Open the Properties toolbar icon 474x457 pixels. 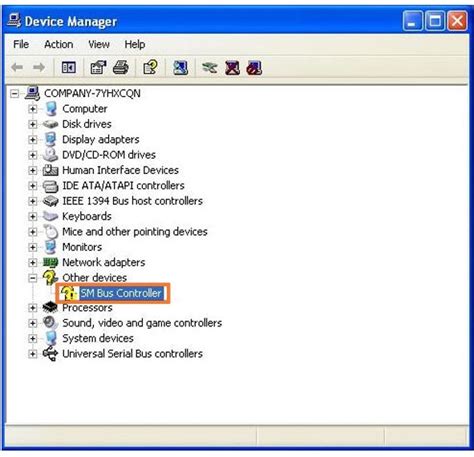(98, 68)
